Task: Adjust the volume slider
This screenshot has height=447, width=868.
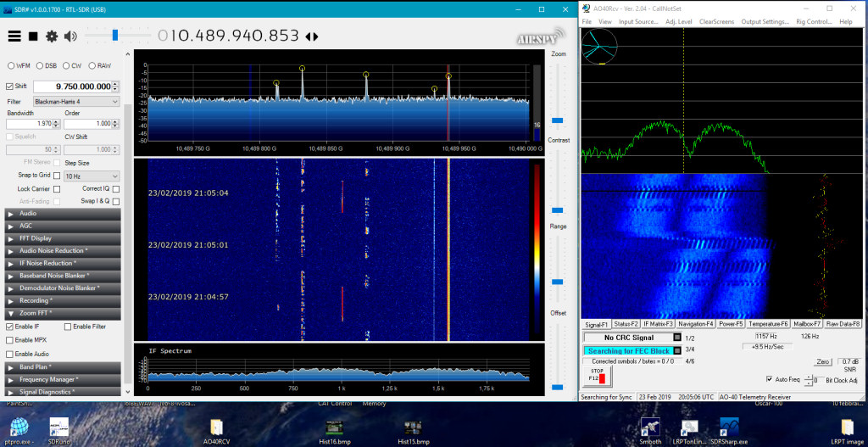Action: click(x=115, y=36)
